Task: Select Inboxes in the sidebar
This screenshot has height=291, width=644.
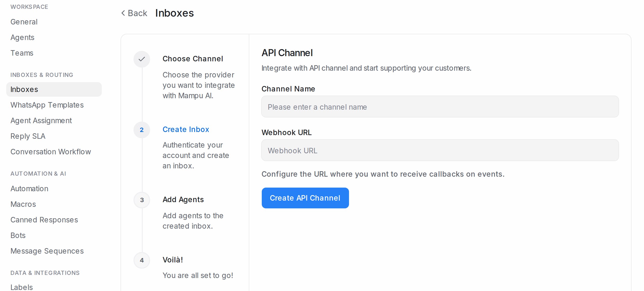Action: coord(54,89)
